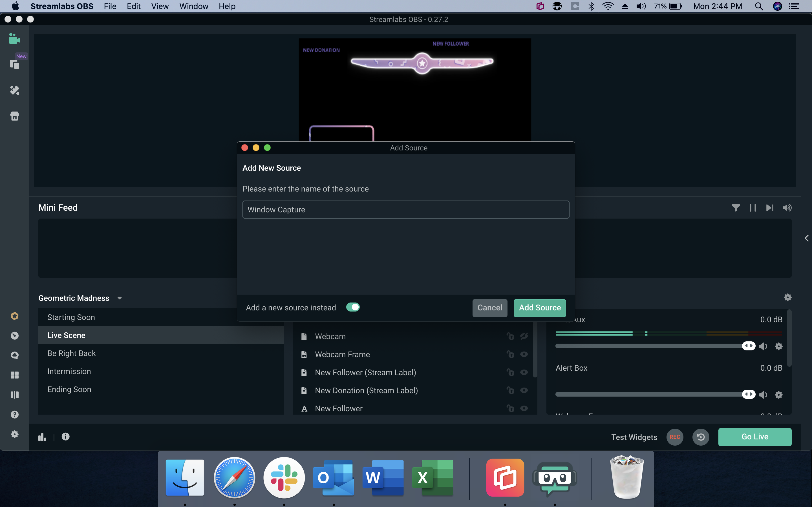This screenshot has height=507, width=812.
Task: Click the REC recording button
Action: (x=675, y=436)
